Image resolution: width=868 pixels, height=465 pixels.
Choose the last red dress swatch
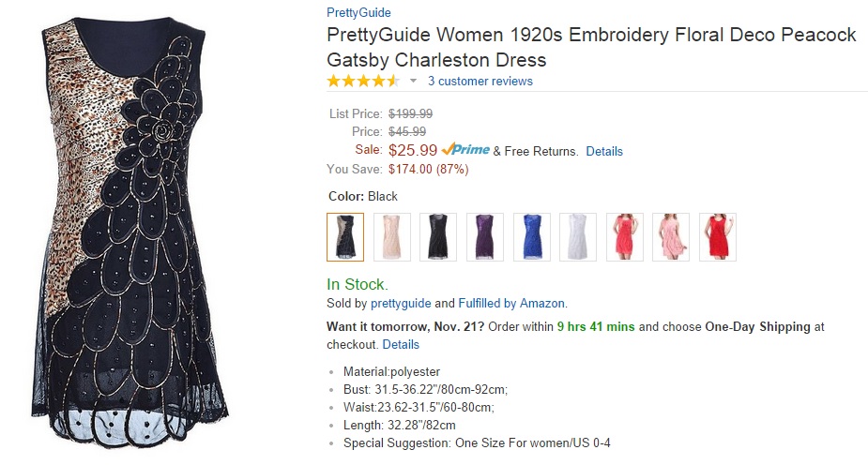pos(718,236)
